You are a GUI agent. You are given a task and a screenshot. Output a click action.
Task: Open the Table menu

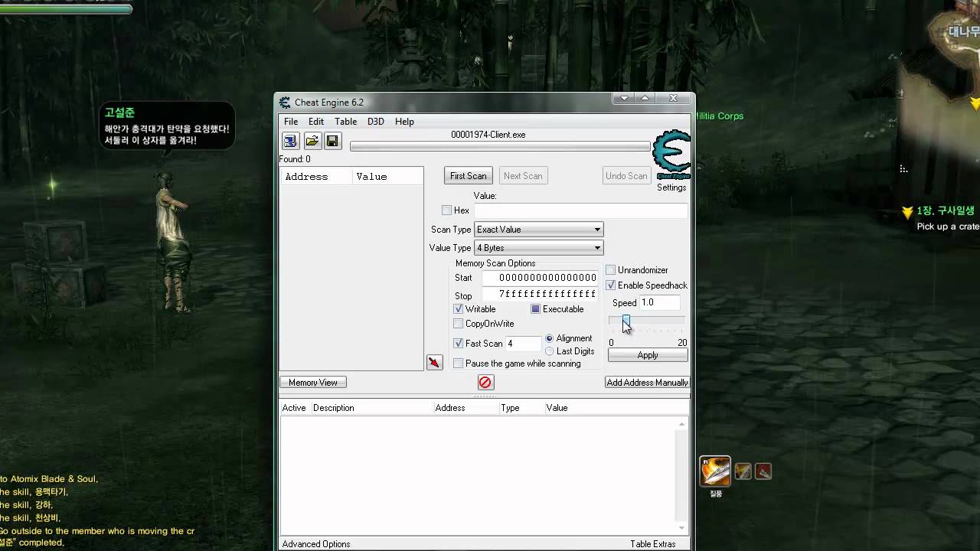pyautogui.click(x=345, y=122)
